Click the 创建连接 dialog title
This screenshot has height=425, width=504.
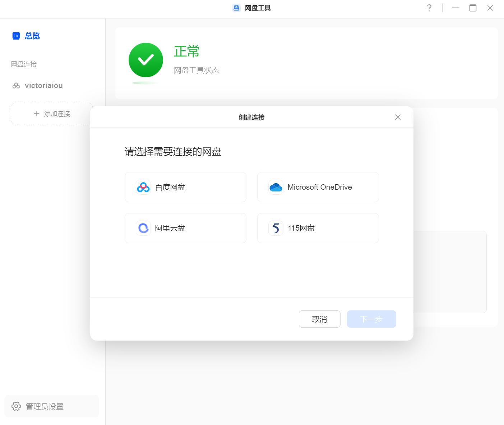point(251,117)
